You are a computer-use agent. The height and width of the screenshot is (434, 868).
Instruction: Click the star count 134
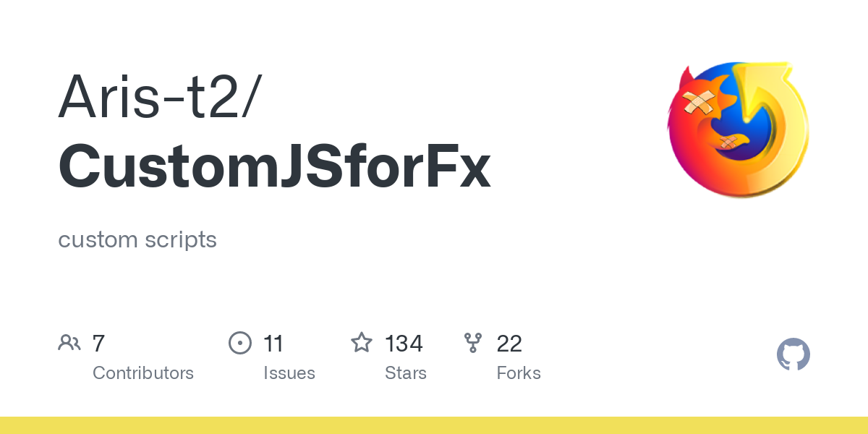[404, 344]
